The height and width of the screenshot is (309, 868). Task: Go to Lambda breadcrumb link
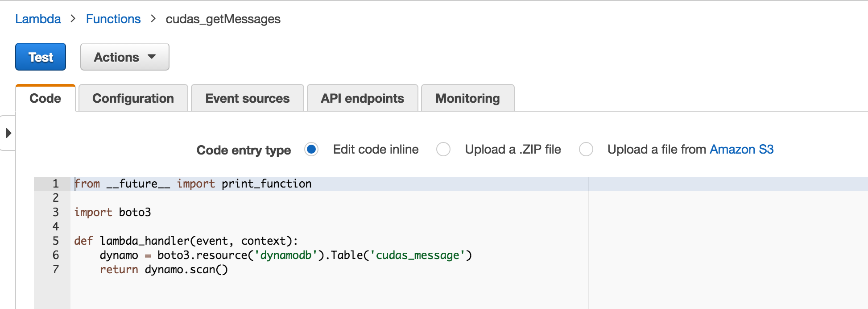click(x=38, y=19)
